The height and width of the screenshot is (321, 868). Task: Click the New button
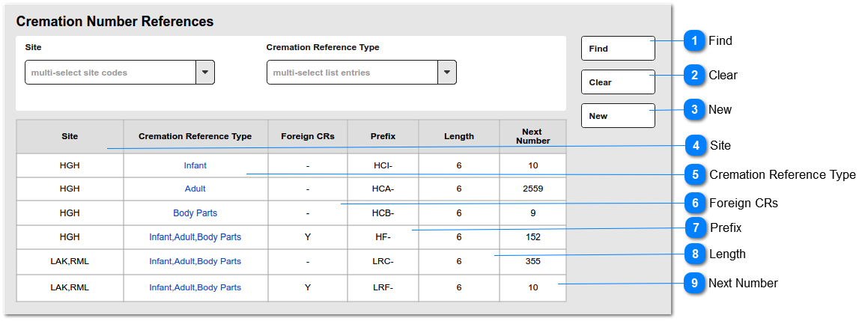click(618, 116)
